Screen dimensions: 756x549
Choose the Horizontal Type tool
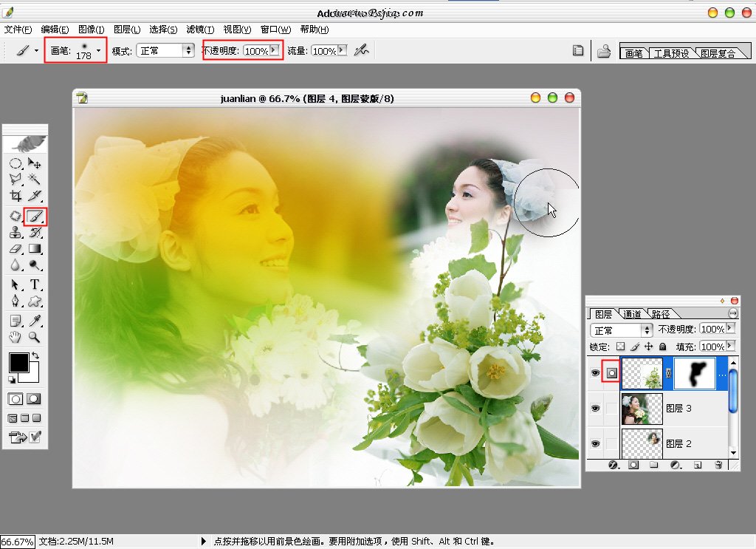(x=34, y=285)
